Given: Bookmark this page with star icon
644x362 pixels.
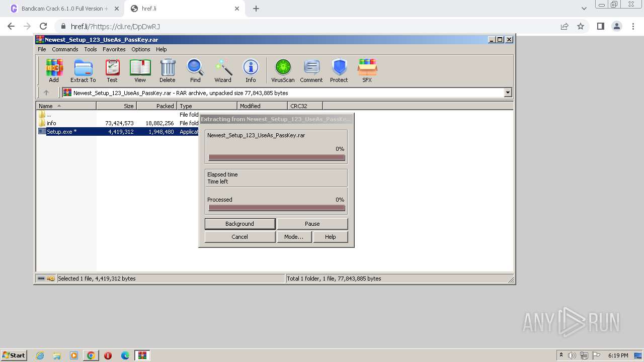Looking at the screenshot, I should point(581,26).
